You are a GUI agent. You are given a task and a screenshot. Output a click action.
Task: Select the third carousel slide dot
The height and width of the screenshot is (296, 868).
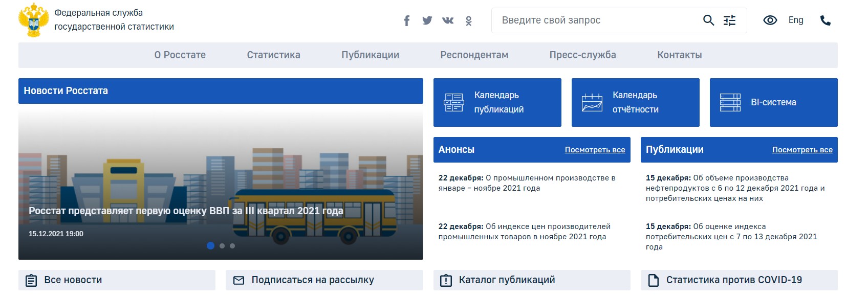point(232,246)
